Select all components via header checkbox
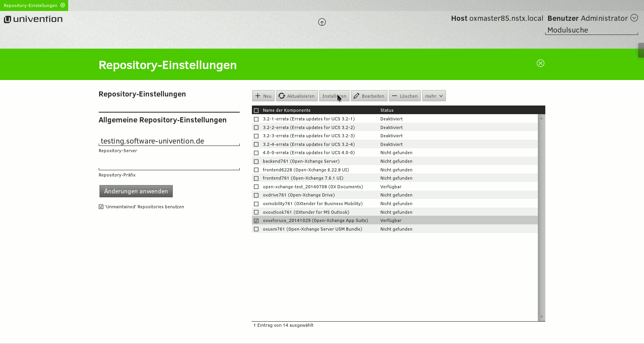The height and width of the screenshot is (344, 644). (256, 111)
